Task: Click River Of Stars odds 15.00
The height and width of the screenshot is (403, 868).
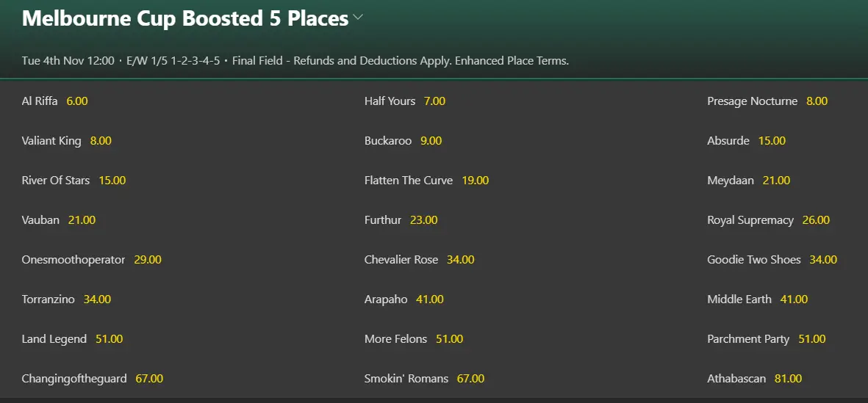Action: [112, 181]
